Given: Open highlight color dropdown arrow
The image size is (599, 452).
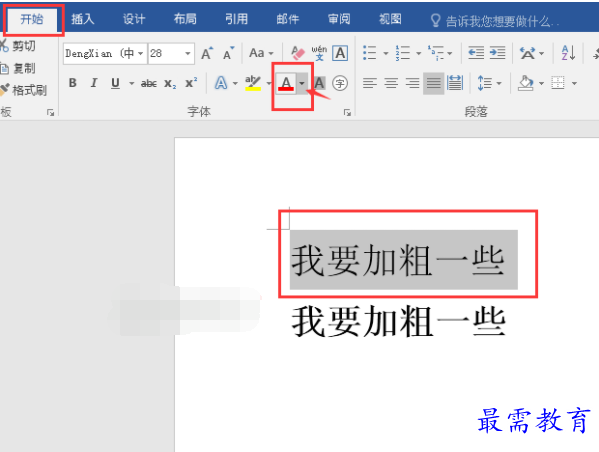Looking at the screenshot, I should (269, 83).
